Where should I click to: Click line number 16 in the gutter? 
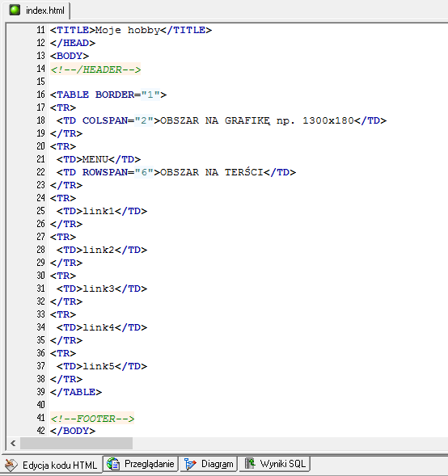[x=40, y=95]
